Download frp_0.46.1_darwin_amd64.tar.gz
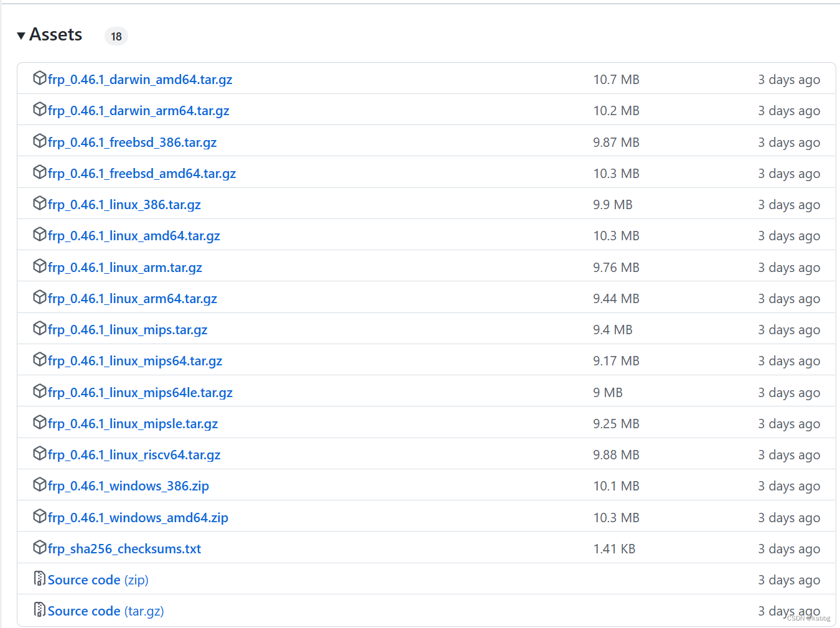Screen dimensions: 840x628 pyautogui.click(x=140, y=80)
